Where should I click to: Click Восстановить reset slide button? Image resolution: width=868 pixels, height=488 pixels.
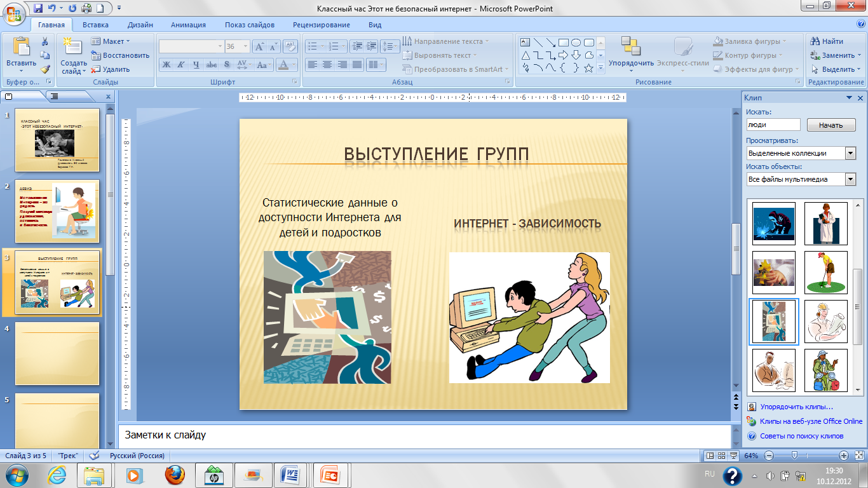click(x=120, y=55)
